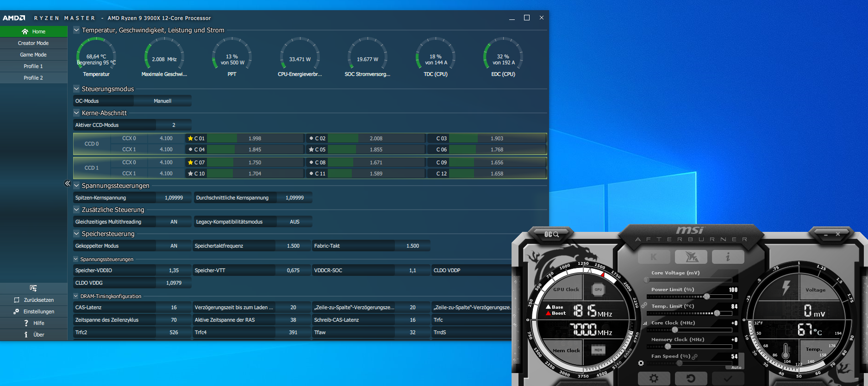Open the Aktiver CCD-Modus value 2
The height and width of the screenshot is (386, 868).
click(174, 125)
